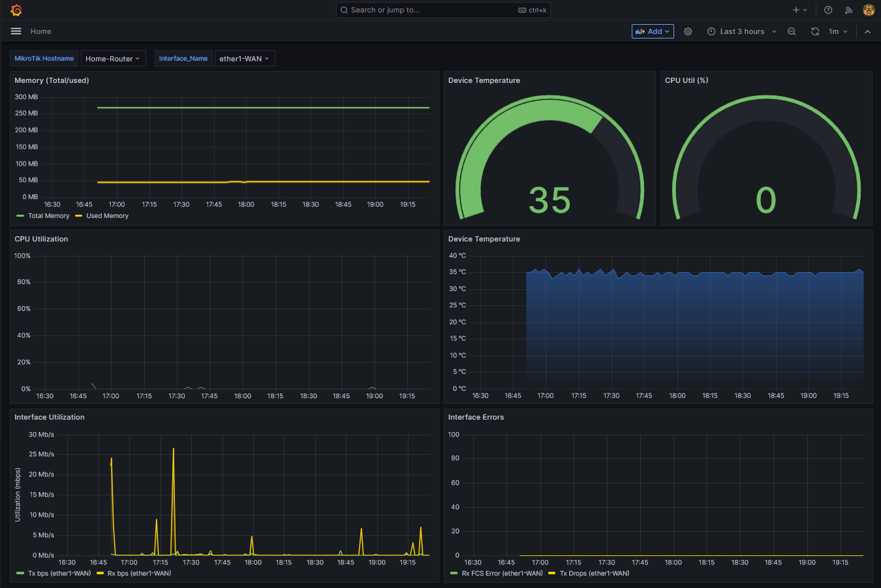881x588 pixels.
Task: Click the Search or jump to field
Action: pos(443,10)
